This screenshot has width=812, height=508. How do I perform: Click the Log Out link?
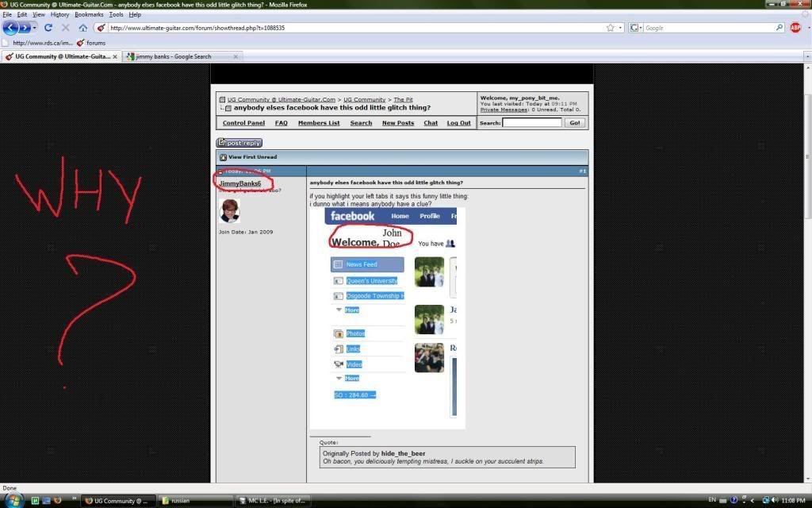[459, 123]
